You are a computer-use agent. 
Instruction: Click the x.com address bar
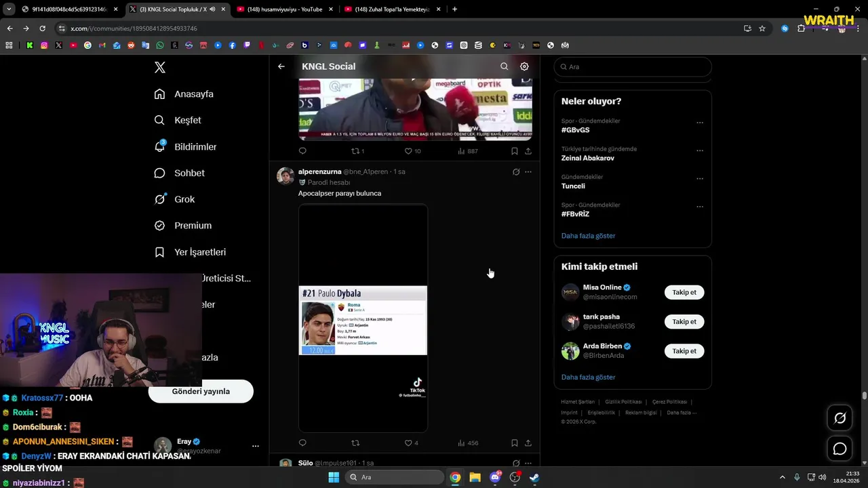coord(400,28)
